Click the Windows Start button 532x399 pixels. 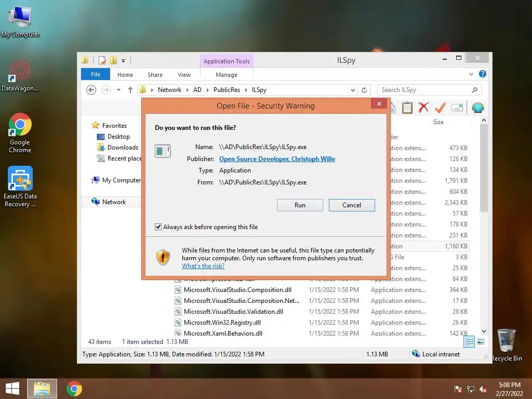(12, 389)
